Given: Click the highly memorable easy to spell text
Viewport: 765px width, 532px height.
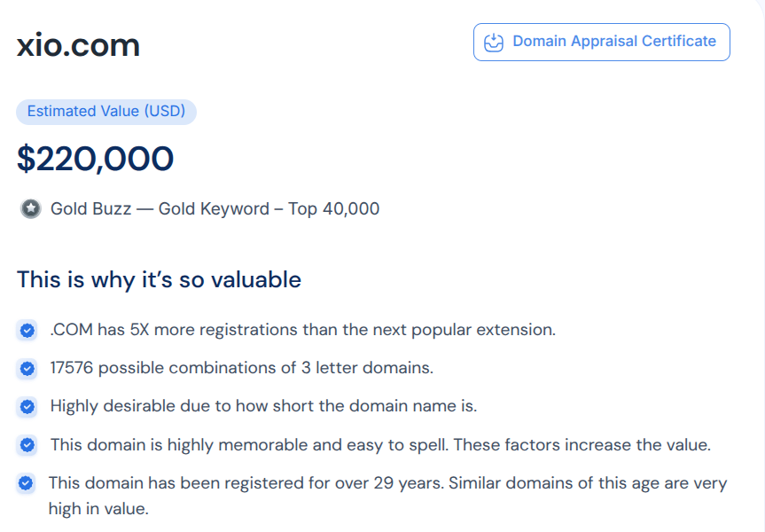Looking at the screenshot, I should tap(380, 445).
